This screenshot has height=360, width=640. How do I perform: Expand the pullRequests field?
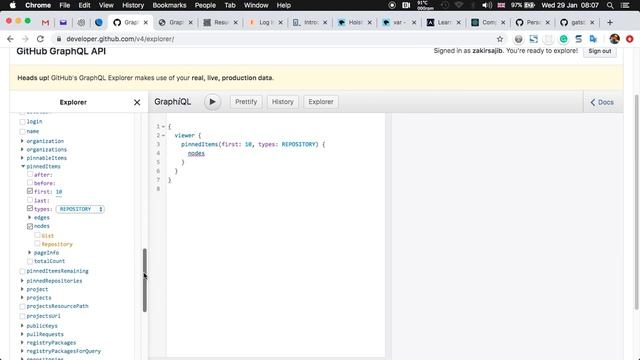point(22,334)
